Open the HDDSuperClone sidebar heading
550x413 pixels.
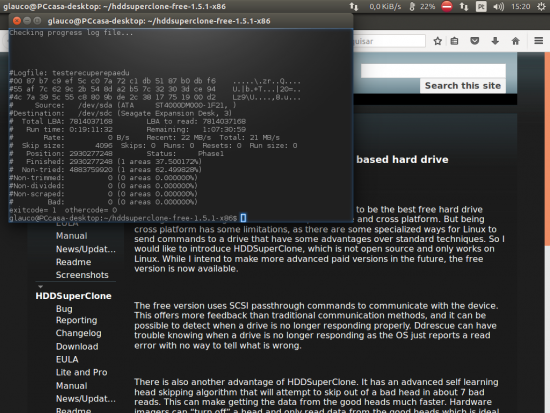coord(73,296)
